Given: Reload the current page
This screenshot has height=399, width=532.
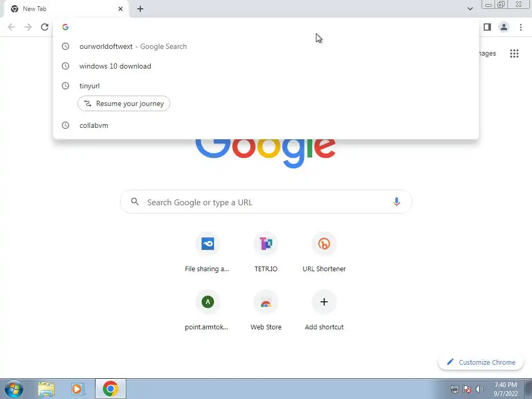Looking at the screenshot, I should coord(45,27).
